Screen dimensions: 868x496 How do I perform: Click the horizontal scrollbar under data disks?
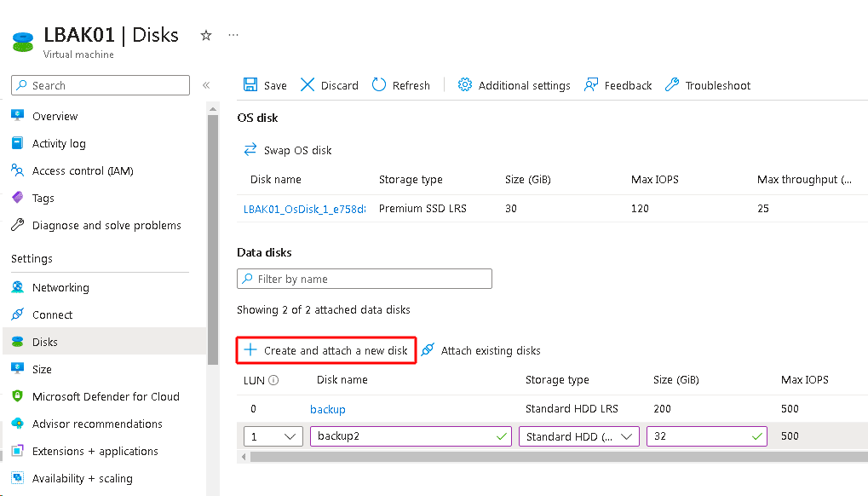(559, 457)
